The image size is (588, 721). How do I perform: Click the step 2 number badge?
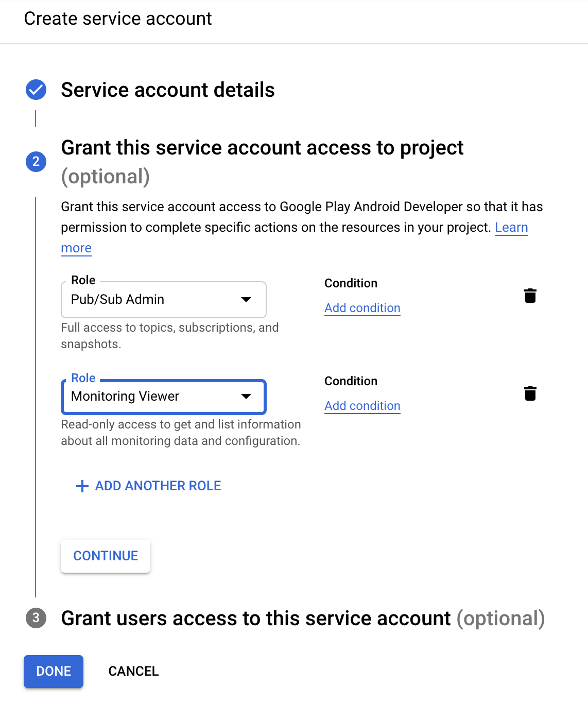tap(36, 162)
